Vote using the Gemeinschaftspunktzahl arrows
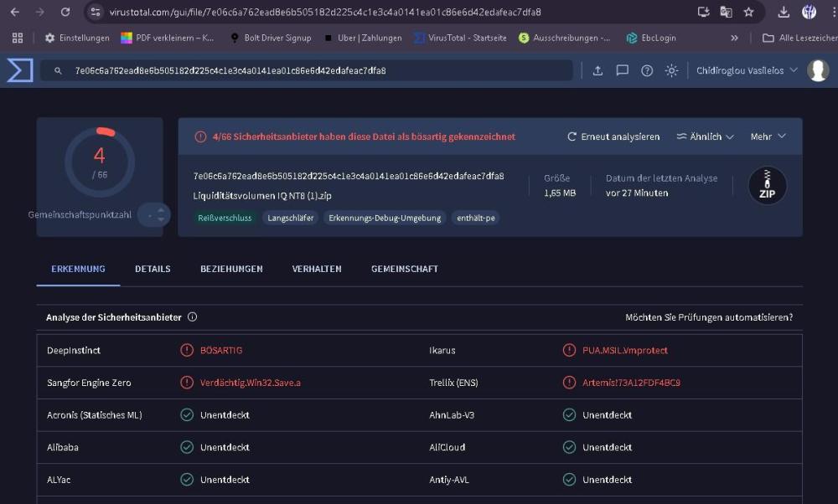838x504 pixels. coord(154,215)
